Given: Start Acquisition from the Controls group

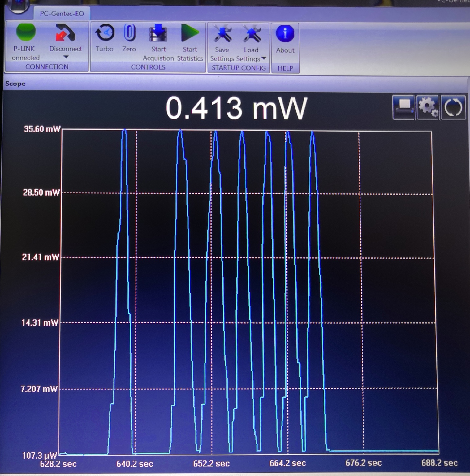Looking at the screenshot, I should 158,34.
